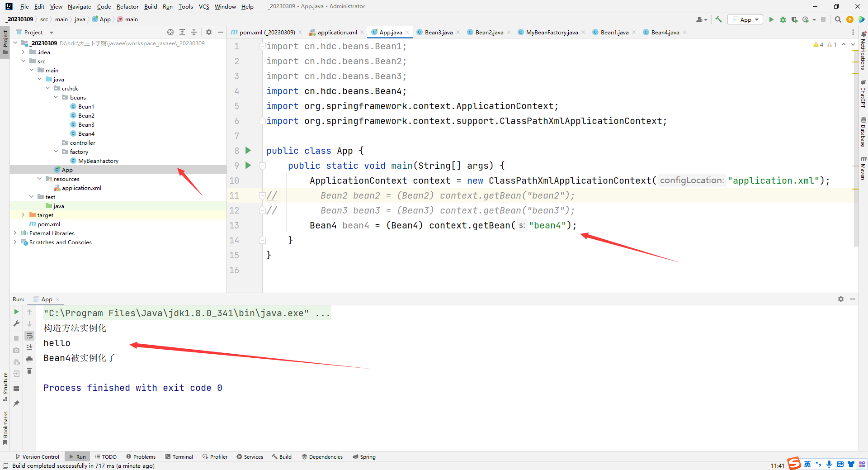
Task: Toggle Bookmarks tool window side button
Action: coord(5,427)
